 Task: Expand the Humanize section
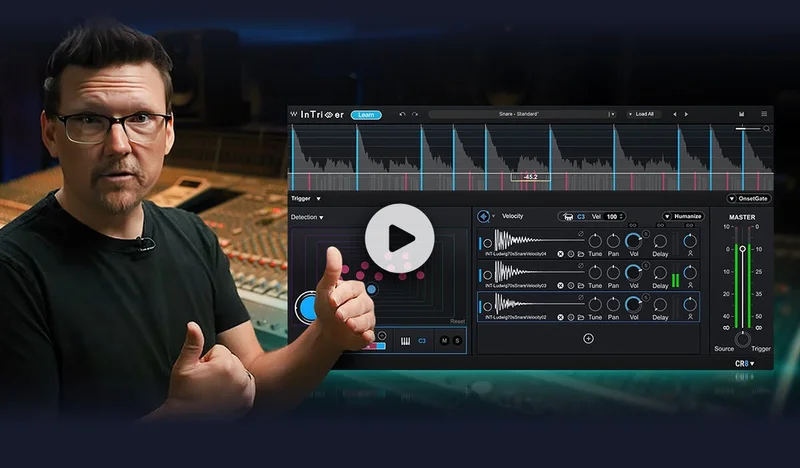pos(684,216)
